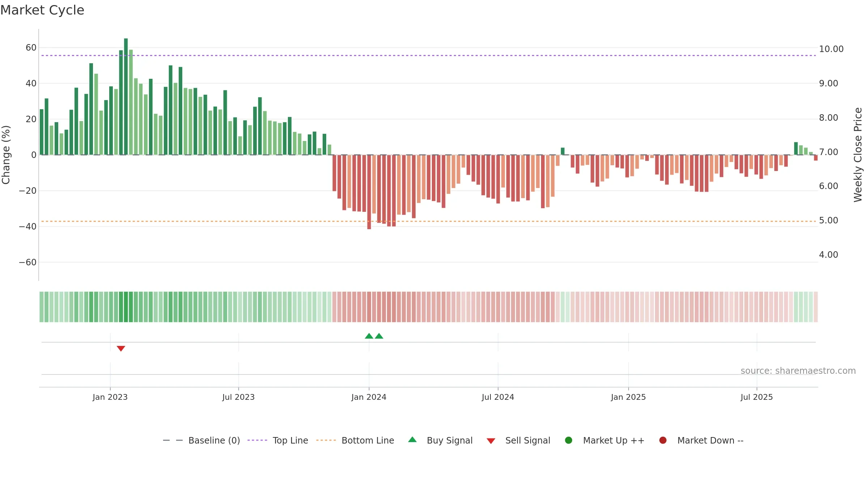Click the red downward triangle icon in the legend
868x488 pixels.
coord(491,441)
